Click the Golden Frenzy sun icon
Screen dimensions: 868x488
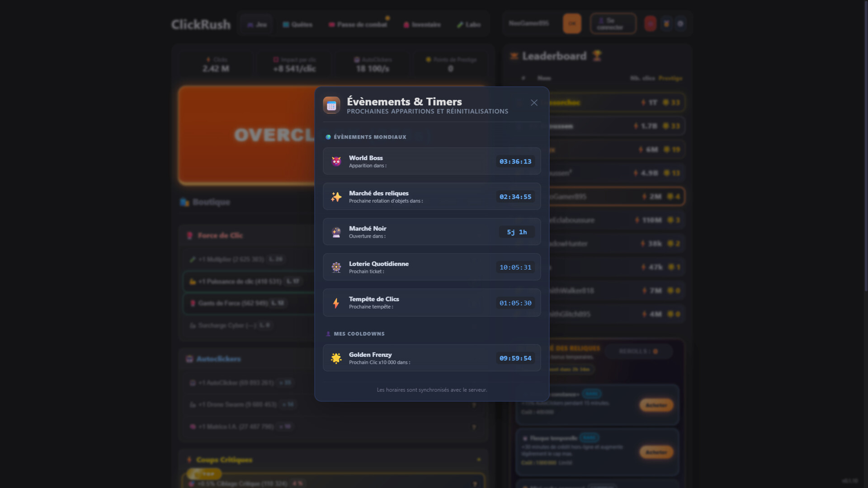[336, 358]
